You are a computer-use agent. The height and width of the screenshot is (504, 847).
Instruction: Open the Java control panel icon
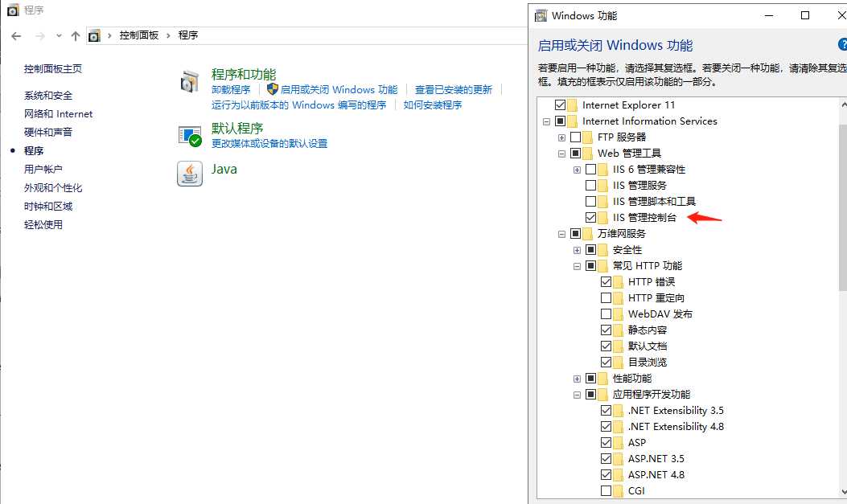click(x=190, y=173)
